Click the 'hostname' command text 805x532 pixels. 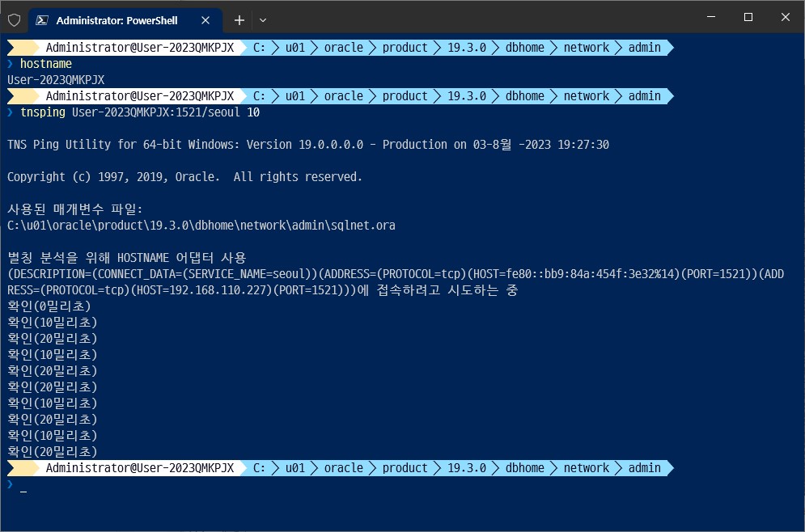[x=45, y=64]
